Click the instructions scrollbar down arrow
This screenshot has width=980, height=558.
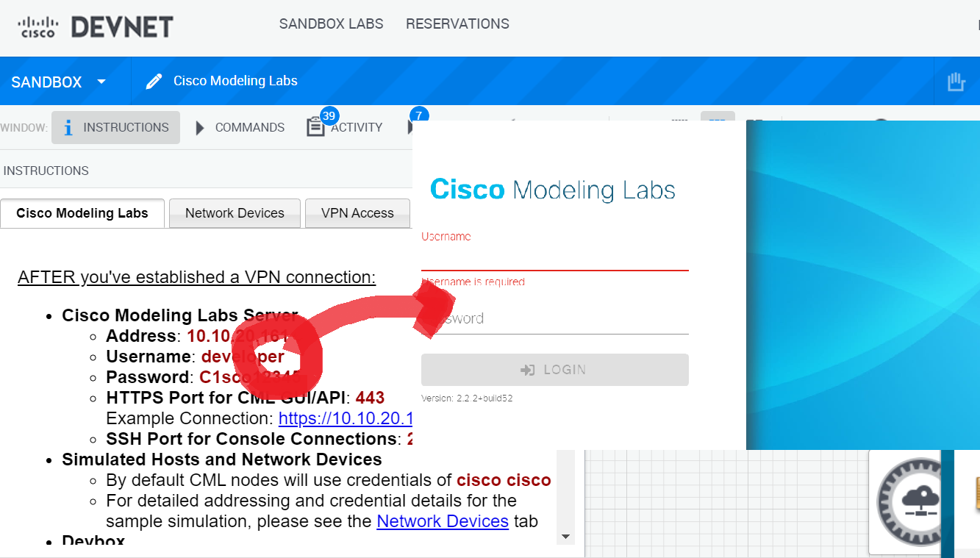tap(565, 537)
